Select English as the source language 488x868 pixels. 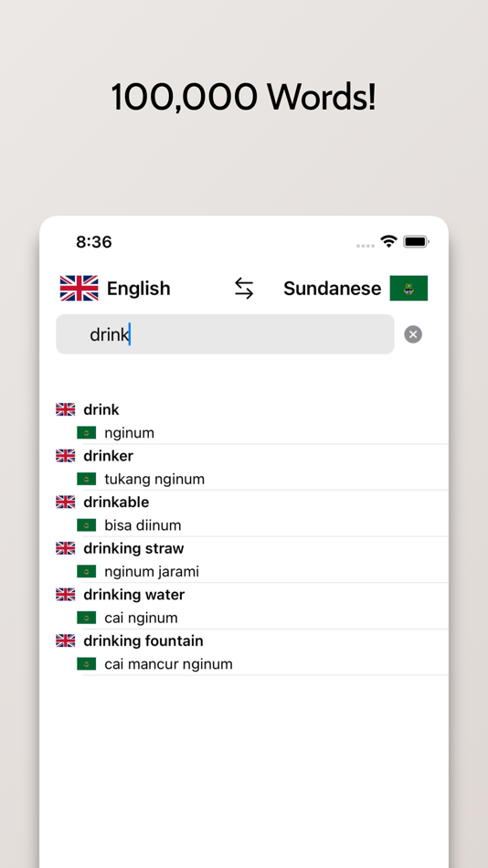point(139,289)
